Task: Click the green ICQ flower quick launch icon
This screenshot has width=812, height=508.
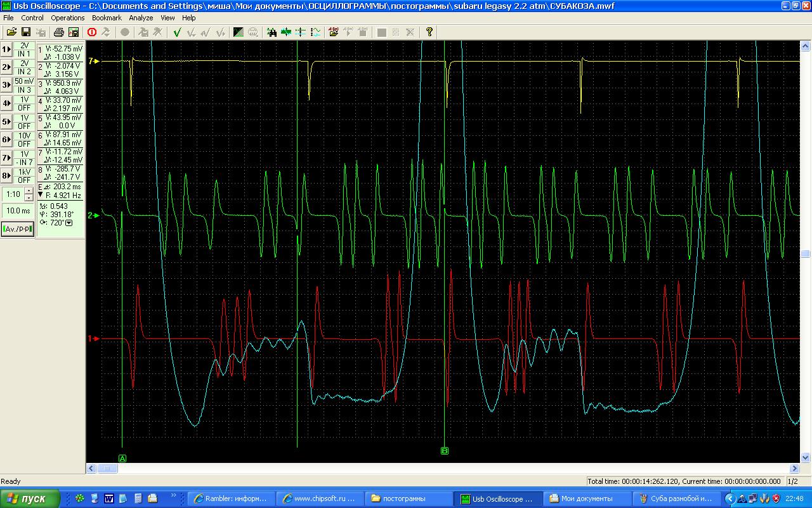Action: [x=80, y=498]
